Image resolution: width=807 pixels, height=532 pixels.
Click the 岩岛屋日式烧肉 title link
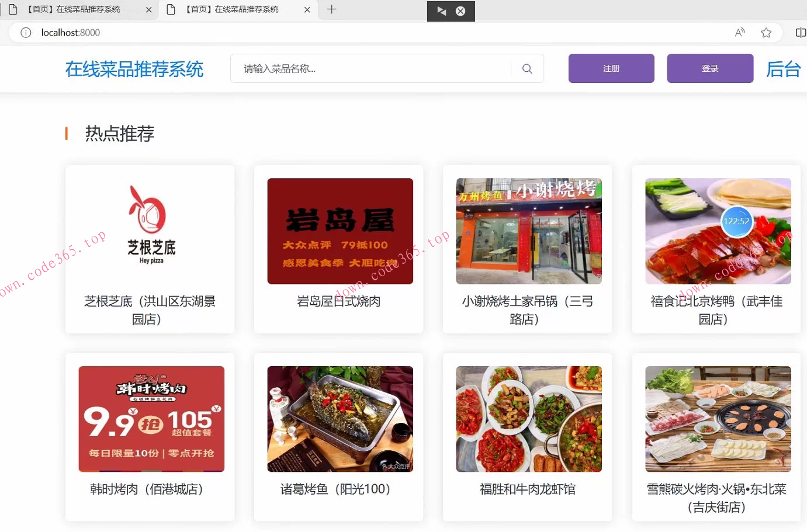(339, 301)
